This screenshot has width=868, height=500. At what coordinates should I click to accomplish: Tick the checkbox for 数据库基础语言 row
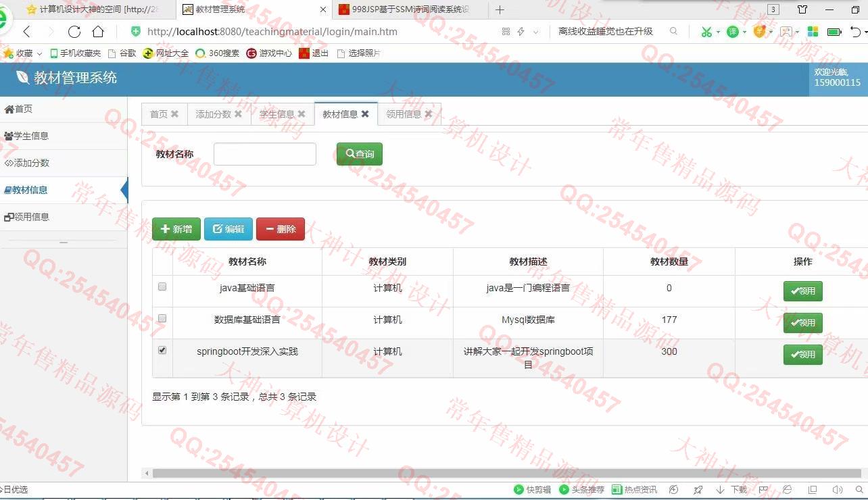(x=162, y=318)
